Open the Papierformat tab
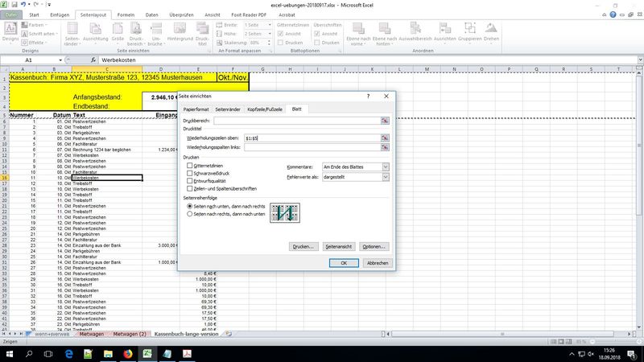Viewport: 644px width, 362px height. click(196, 108)
